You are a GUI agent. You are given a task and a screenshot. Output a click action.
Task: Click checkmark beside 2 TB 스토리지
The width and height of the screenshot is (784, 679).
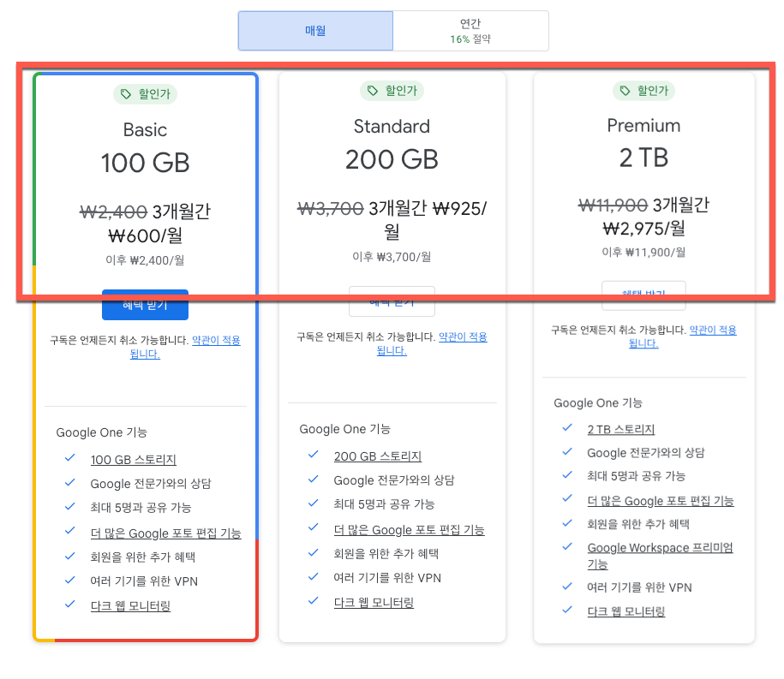point(567,427)
